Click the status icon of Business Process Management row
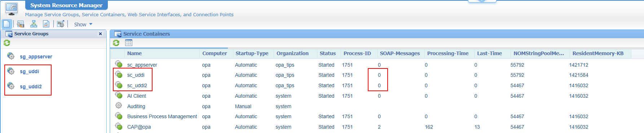This screenshot has height=133, width=644. tap(119, 116)
